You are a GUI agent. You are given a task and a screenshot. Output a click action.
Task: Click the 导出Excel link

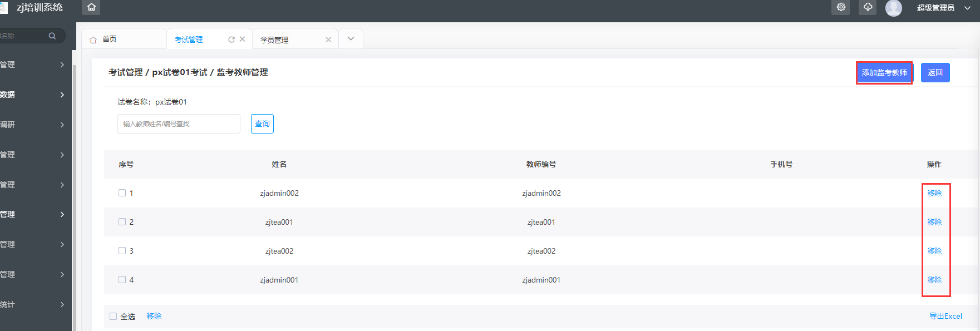(945, 316)
